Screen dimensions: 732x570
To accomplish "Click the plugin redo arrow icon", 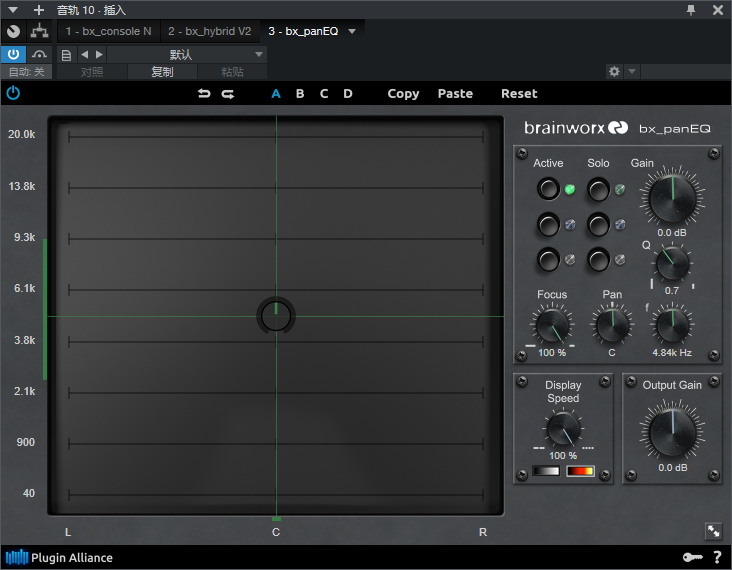I will 228,94.
